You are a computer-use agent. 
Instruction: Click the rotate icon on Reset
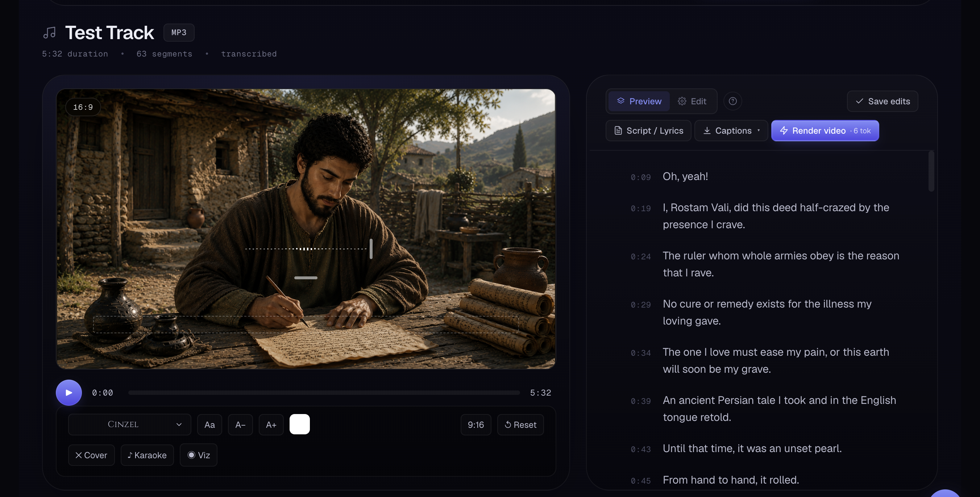coord(508,425)
